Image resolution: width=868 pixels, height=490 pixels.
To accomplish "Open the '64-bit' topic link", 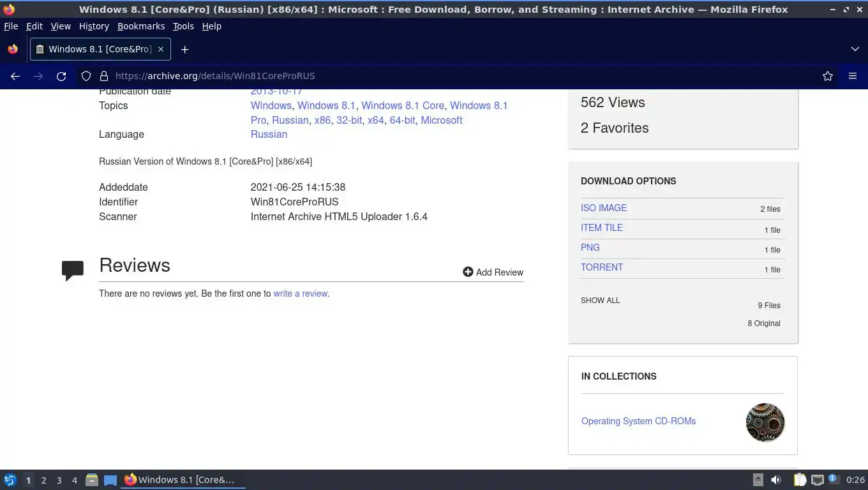I will (403, 120).
